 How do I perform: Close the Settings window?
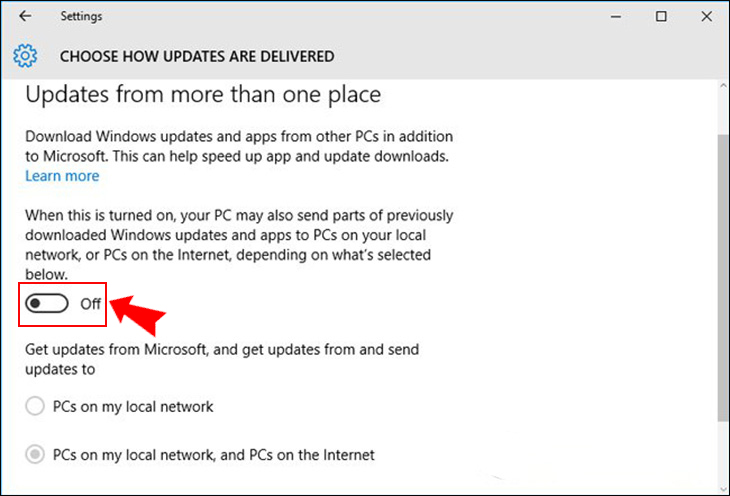click(x=706, y=17)
